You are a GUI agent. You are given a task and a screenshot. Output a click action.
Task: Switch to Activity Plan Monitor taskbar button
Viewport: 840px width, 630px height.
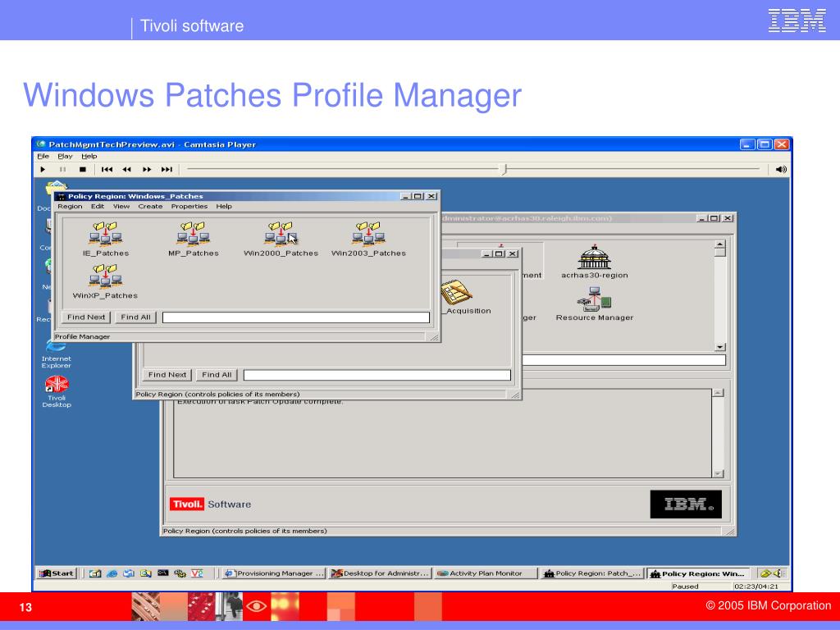pos(486,573)
